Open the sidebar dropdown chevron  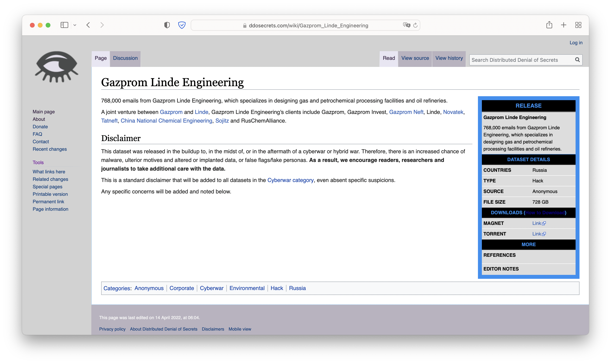pos(75,25)
